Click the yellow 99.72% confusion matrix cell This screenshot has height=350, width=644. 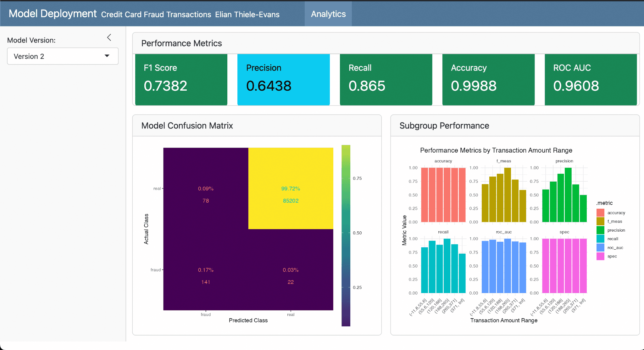tap(291, 188)
